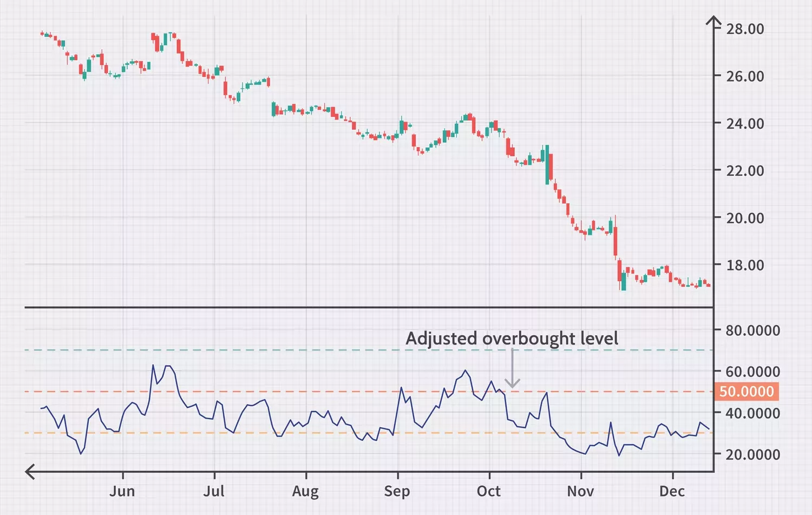This screenshot has height=515, width=812.
Task: Click the Nov month label
Action: tap(580, 491)
